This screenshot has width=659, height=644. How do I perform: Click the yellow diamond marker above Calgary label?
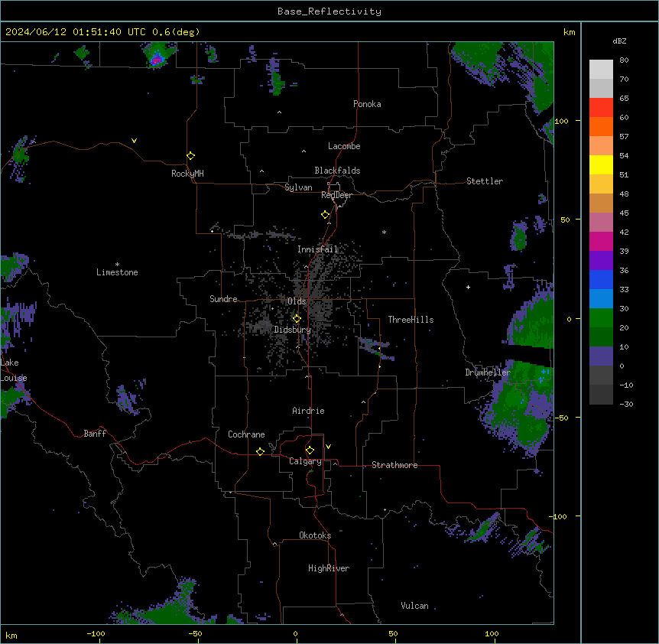310,450
